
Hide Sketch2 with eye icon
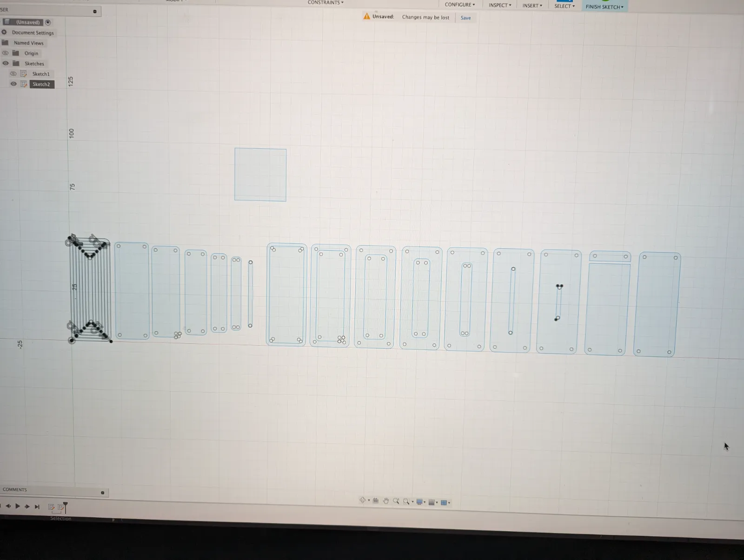pos(13,84)
